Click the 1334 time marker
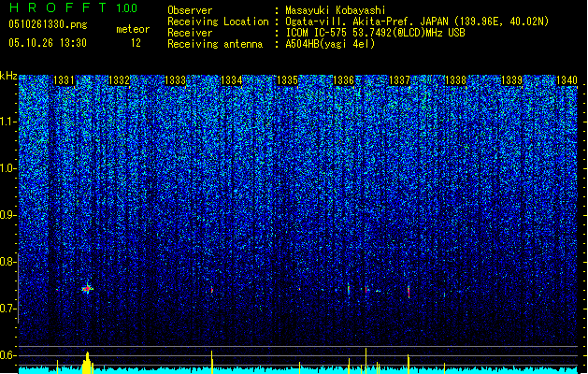 (x=232, y=80)
